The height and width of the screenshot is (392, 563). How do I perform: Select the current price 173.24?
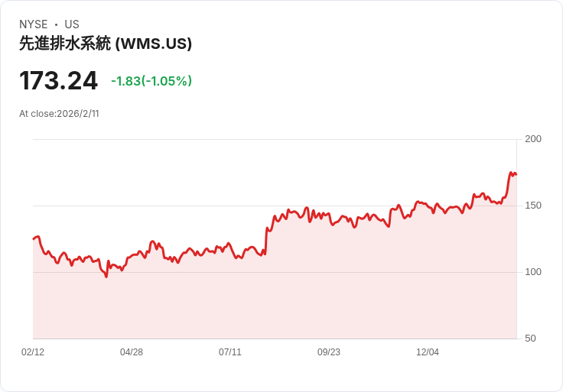58,81
